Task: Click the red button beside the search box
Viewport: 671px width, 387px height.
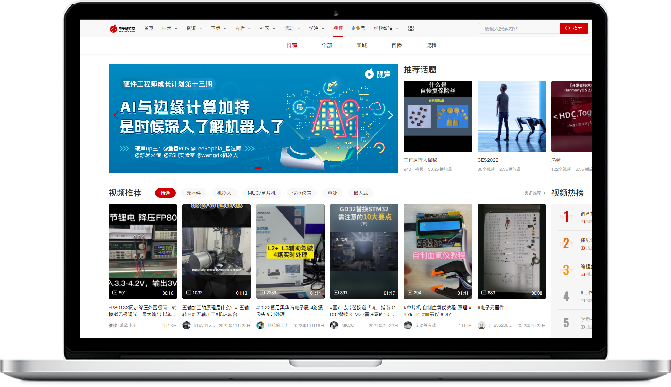Action: click(x=573, y=28)
